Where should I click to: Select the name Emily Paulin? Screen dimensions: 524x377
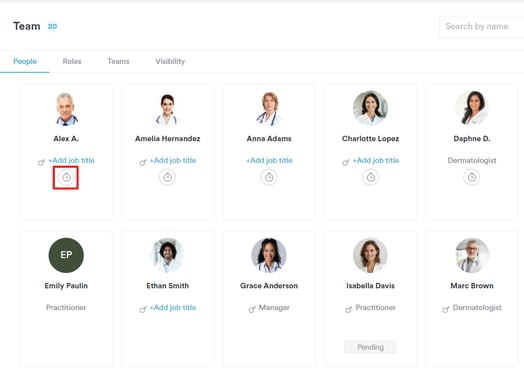tap(66, 286)
